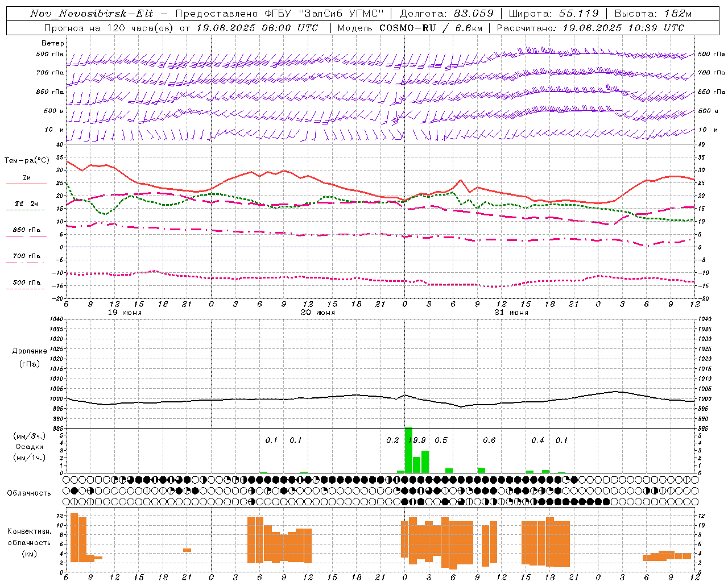The width and height of the screenshot is (728, 582).
Task: Click the 2м temperature legend label
Action: tap(27, 178)
